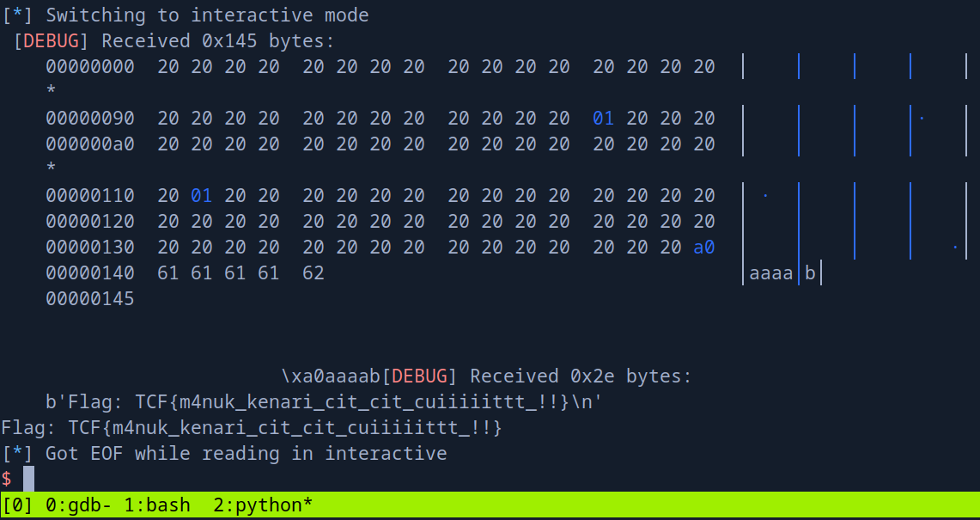Click the 62 byte in row 00000140

pyautogui.click(x=313, y=273)
